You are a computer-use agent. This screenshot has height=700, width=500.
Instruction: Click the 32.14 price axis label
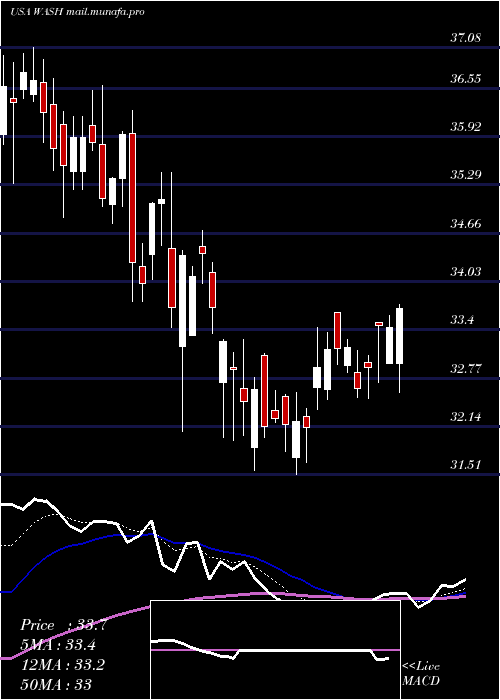coord(465,417)
